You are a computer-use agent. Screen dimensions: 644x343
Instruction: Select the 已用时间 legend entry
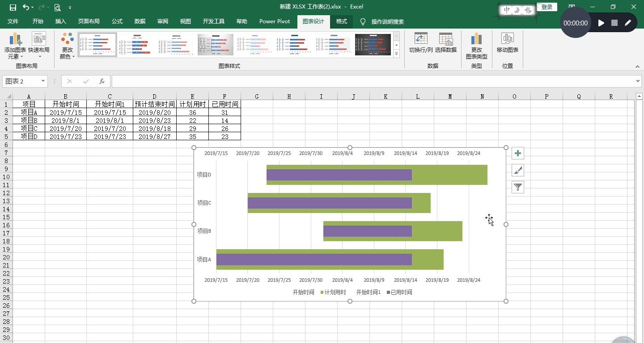[399, 293]
